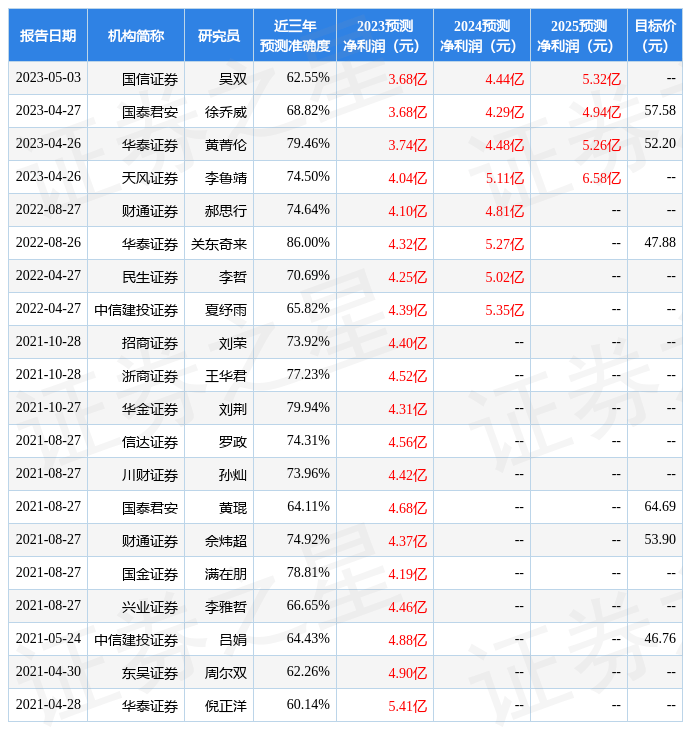Image resolution: width=683 pixels, height=730 pixels.
Task: Click the 东吴证券 institution name
Action: pos(150,673)
